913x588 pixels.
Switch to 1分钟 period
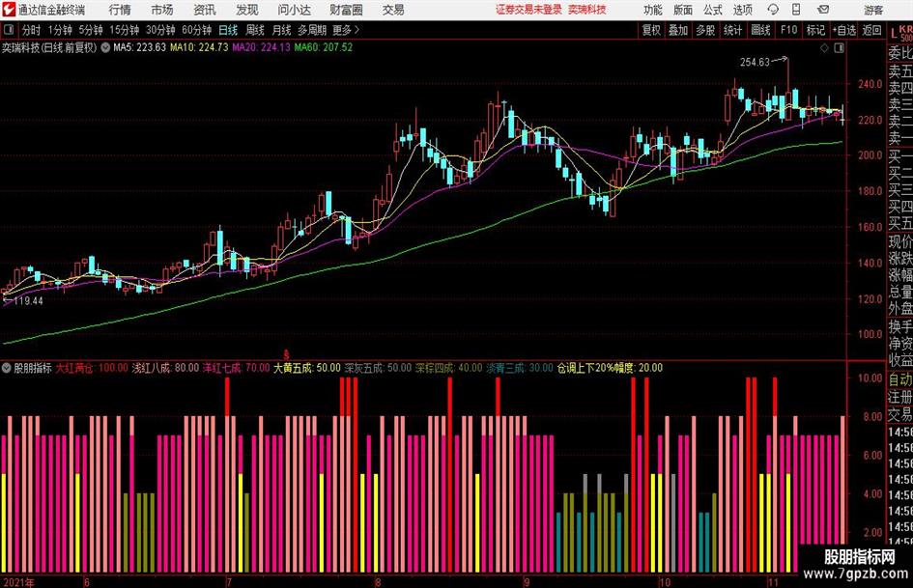click(59, 30)
